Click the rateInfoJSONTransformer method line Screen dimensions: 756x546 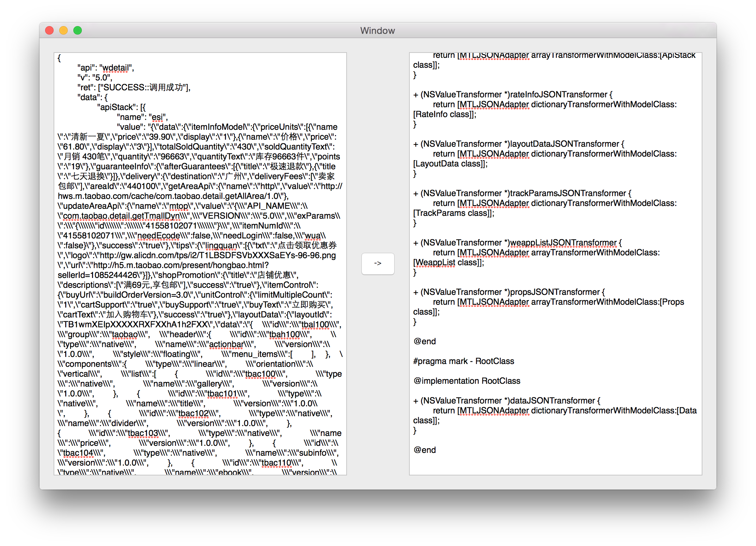[x=513, y=95]
